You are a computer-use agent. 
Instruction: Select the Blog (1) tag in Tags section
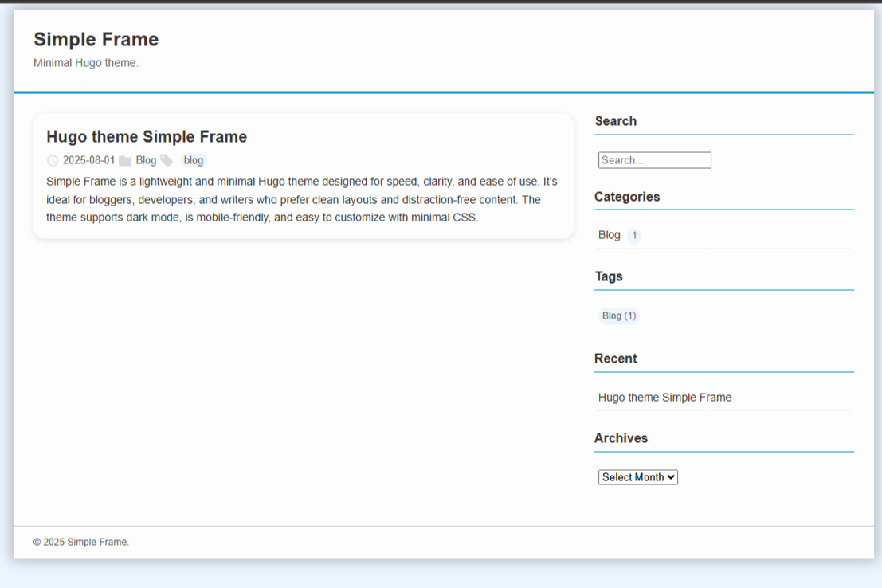(619, 316)
